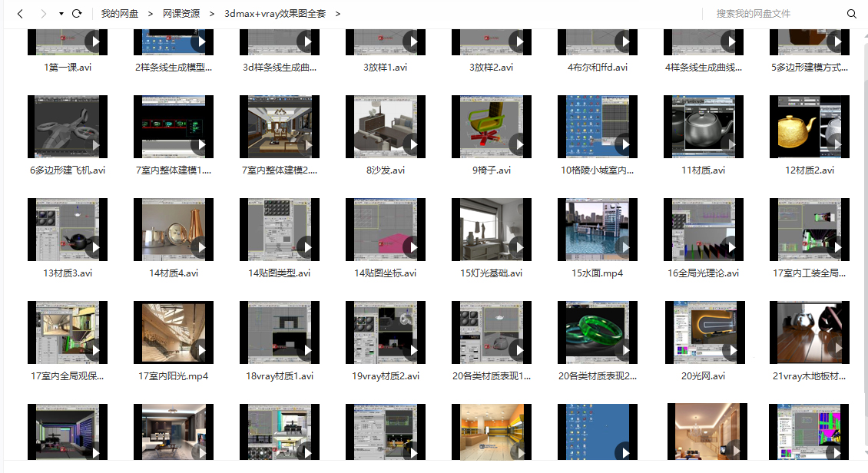Click file label 14贴图坐标.avi

[386, 273]
